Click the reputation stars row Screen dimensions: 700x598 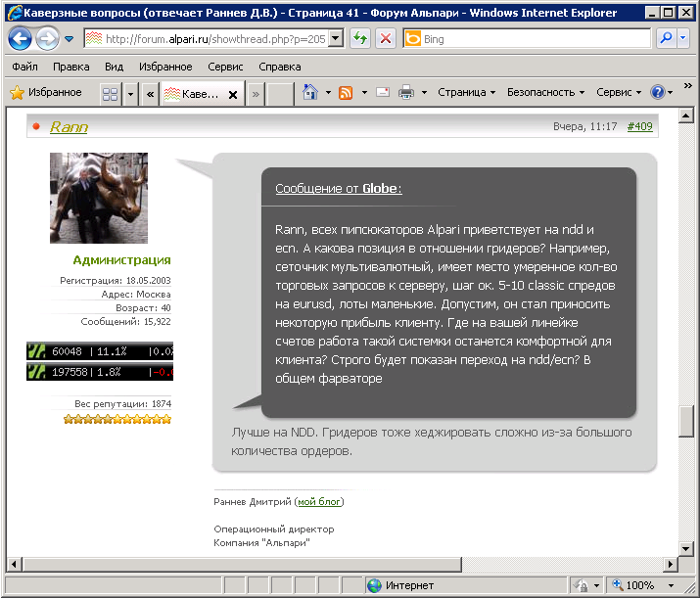tap(117, 419)
